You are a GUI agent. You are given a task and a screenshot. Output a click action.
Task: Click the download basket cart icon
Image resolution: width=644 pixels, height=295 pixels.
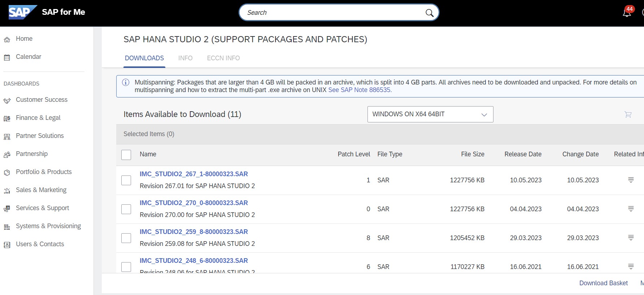click(628, 114)
